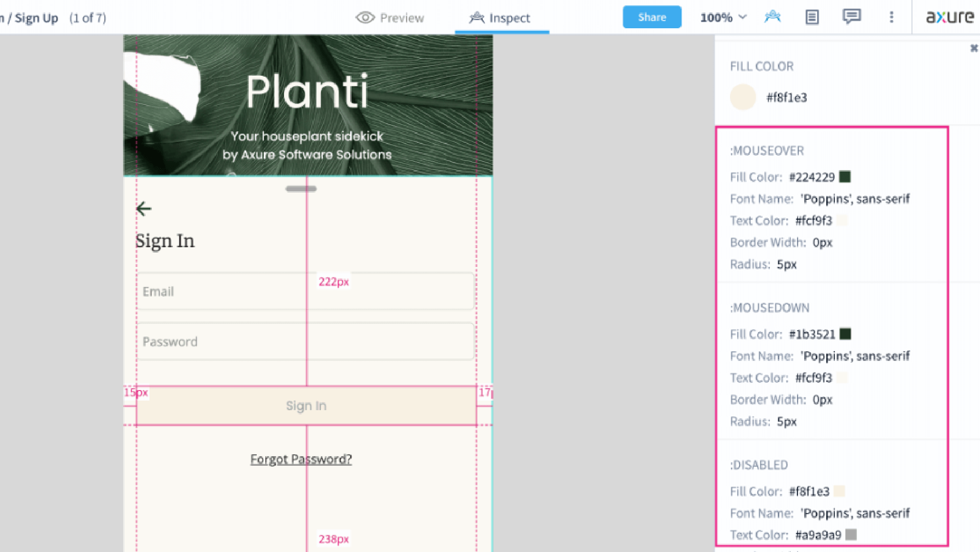Click the mousedown #1b3521 color swatch
This screenshot has height=552, width=980.
point(845,334)
